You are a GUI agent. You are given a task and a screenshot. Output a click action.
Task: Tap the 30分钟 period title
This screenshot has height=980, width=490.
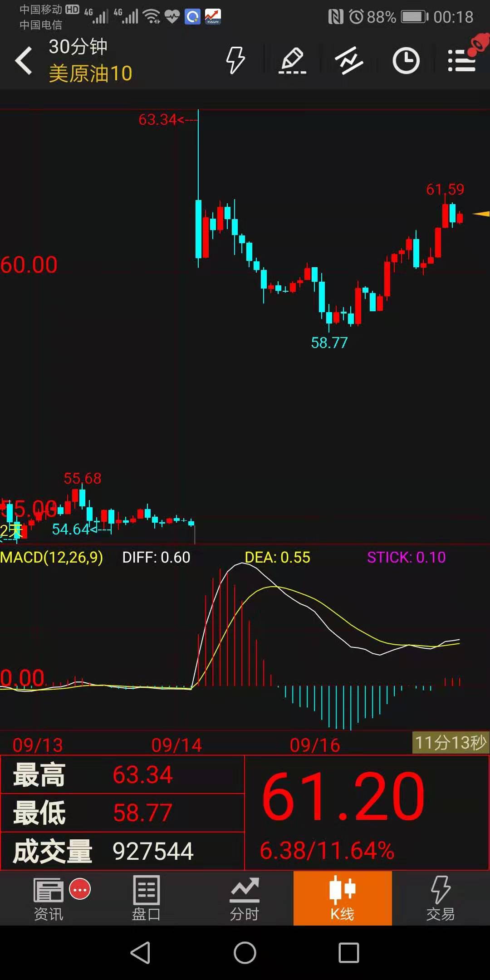[x=78, y=47]
